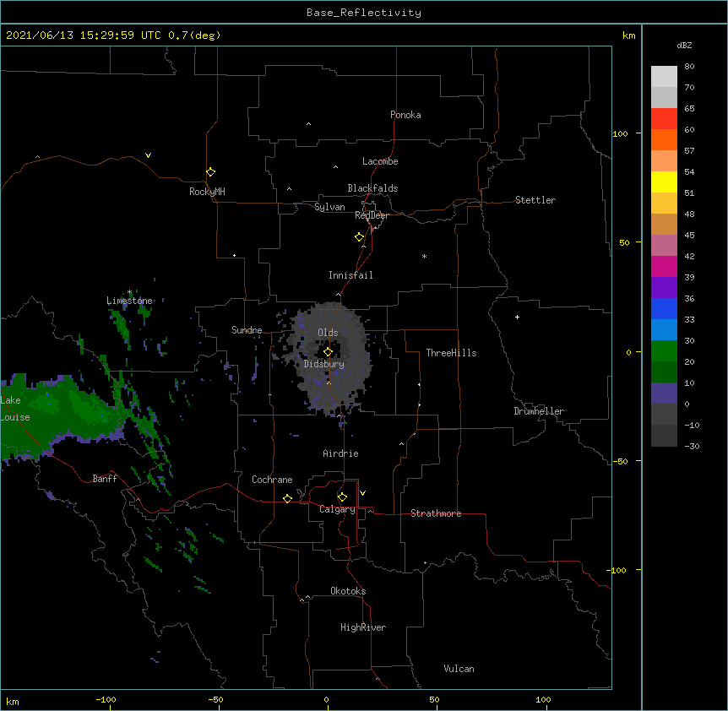Screen dimensions: 728x711
Task: Click the Blackfalds city label
Action: coord(372,188)
